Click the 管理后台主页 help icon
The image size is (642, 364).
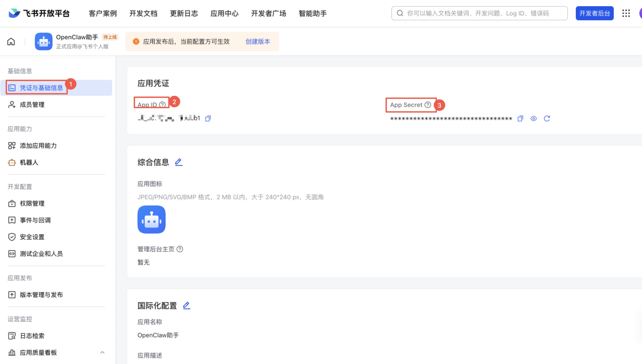pyautogui.click(x=180, y=249)
